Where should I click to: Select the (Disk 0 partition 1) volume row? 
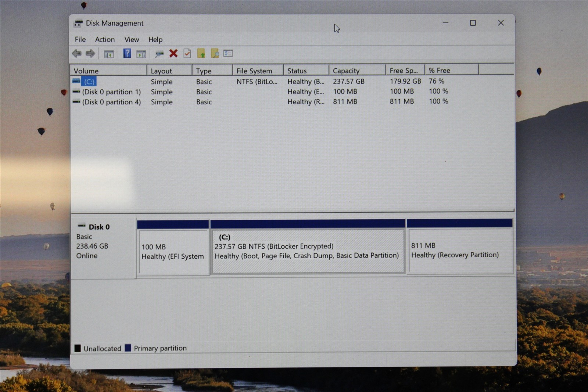(111, 92)
